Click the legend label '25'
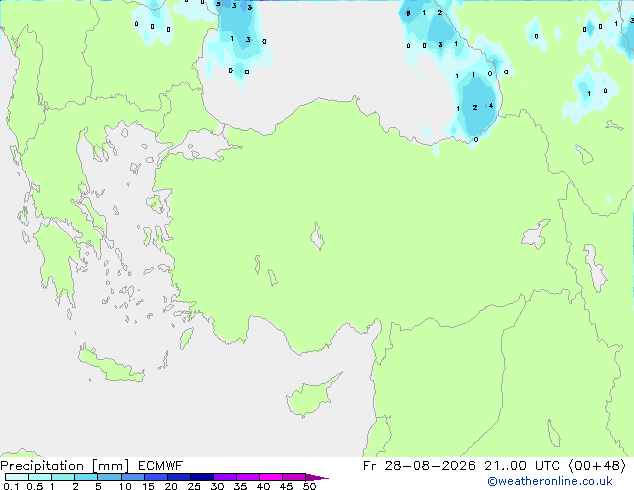The image size is (634, 490). coord(194,486)
